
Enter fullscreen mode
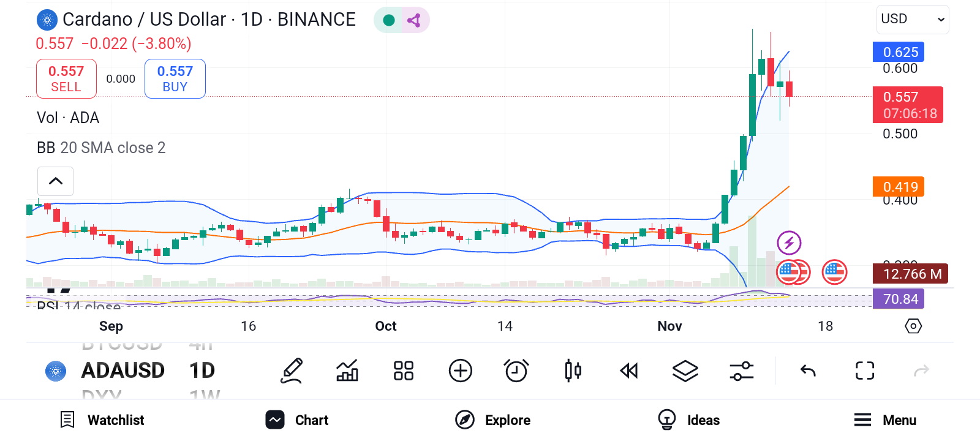pyautogui.click(x=865, y=371)
